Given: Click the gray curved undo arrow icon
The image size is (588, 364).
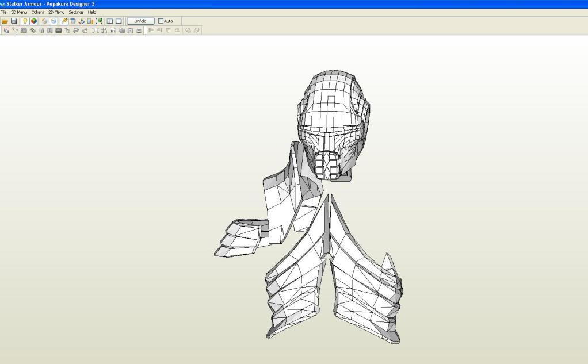Looking at the screenshot, I should point(76,30).
